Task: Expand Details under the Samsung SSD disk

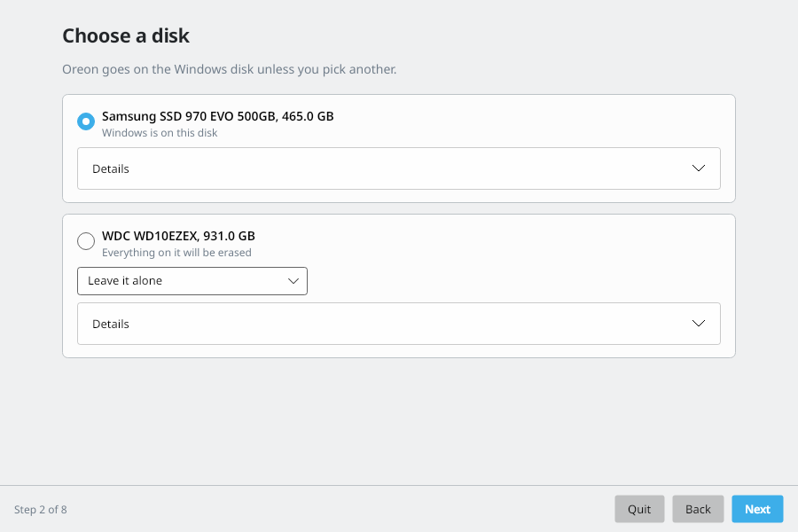Action: coord(398,168)
